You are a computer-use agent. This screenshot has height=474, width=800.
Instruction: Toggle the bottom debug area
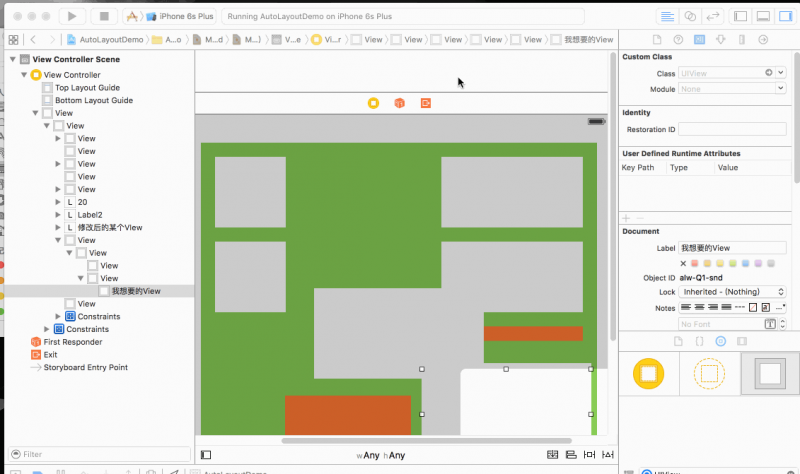pos(762,17)
